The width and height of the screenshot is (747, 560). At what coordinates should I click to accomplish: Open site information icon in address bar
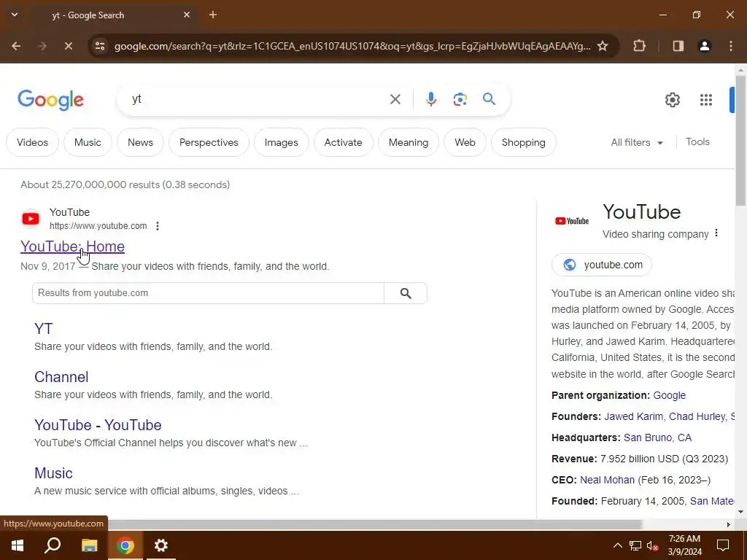(x=100, y=46)
